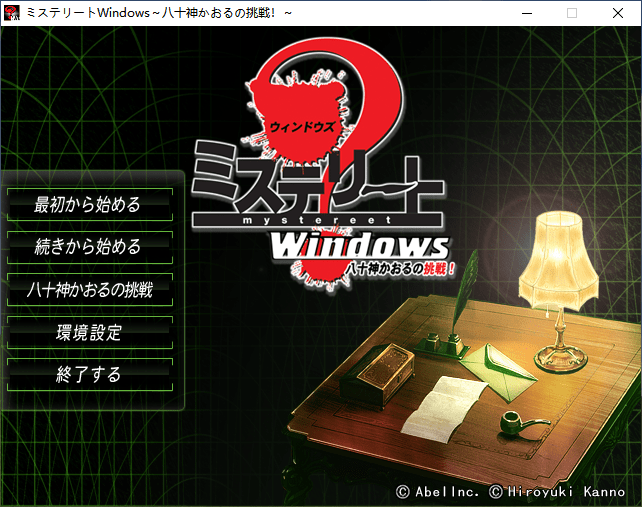Click the brown book on desk

[x=377, y=370]
